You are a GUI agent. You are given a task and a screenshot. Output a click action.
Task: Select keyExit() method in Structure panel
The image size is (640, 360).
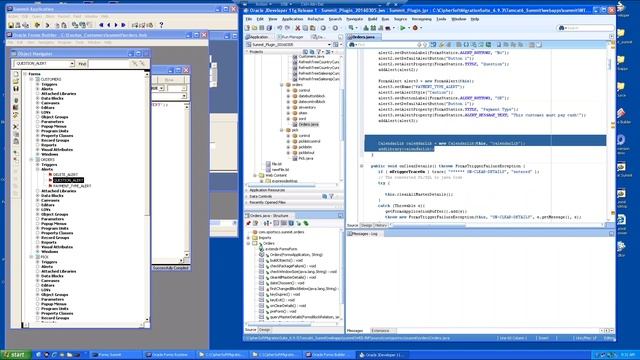pos(282,300)
